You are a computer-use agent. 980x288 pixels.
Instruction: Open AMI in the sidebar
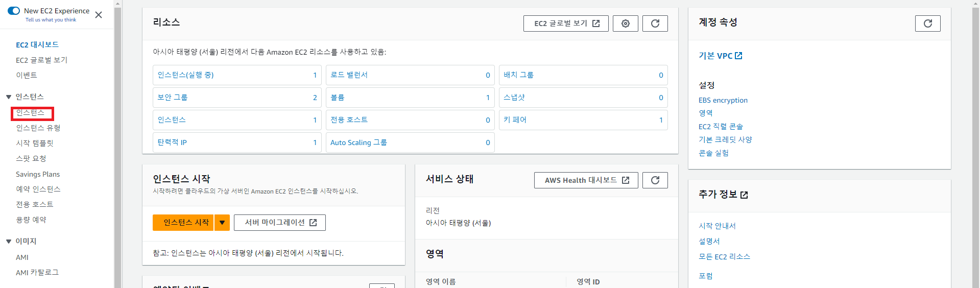22,257
